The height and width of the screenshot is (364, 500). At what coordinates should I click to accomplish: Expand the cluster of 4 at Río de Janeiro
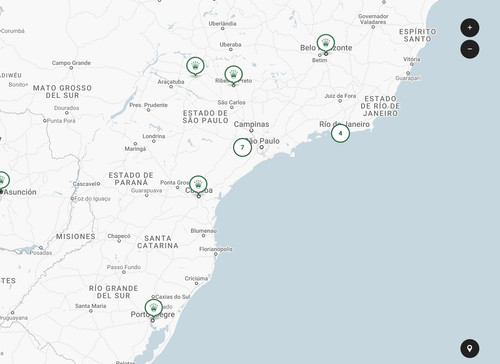coord(340,133)
